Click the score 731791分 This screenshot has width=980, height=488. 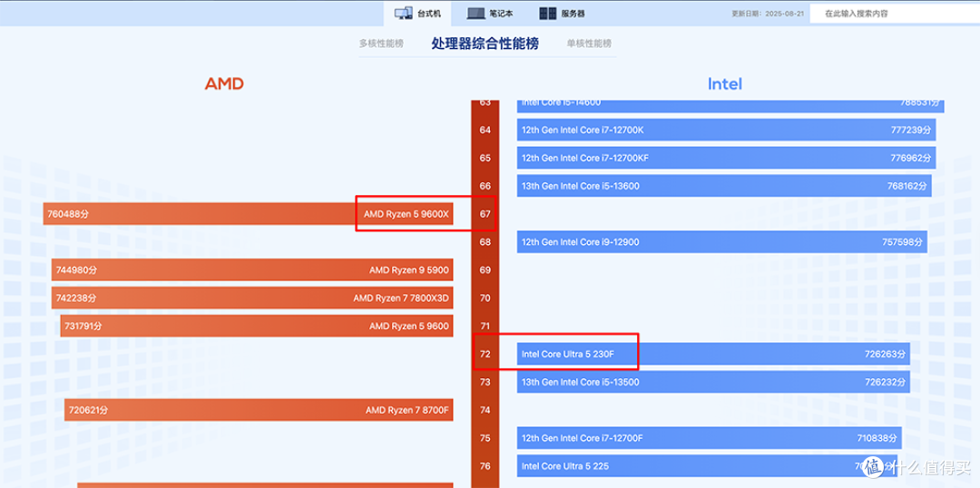point(85,327)
